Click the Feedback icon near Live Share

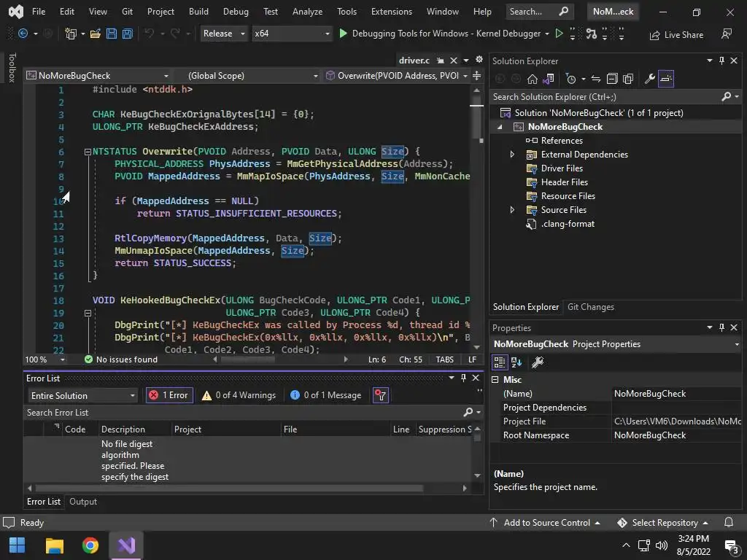tap(727, 34)
